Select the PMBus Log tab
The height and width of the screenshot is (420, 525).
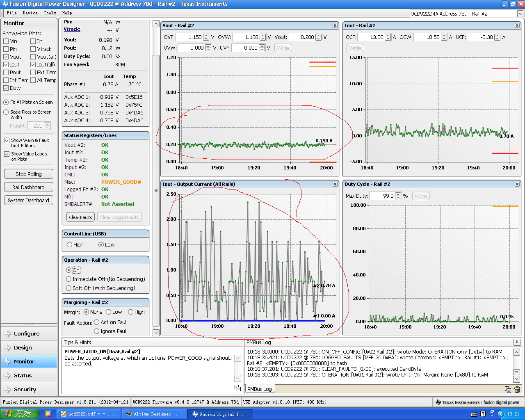(x=259, y=389)
